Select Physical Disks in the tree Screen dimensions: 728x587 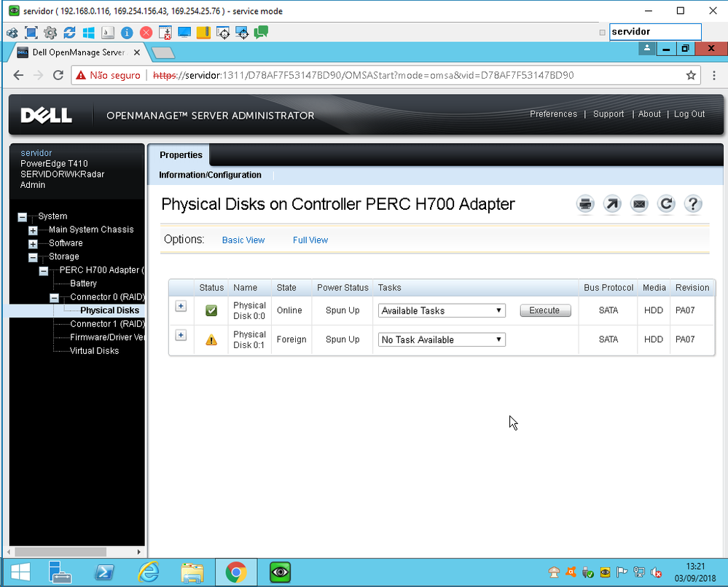point(109,310)
